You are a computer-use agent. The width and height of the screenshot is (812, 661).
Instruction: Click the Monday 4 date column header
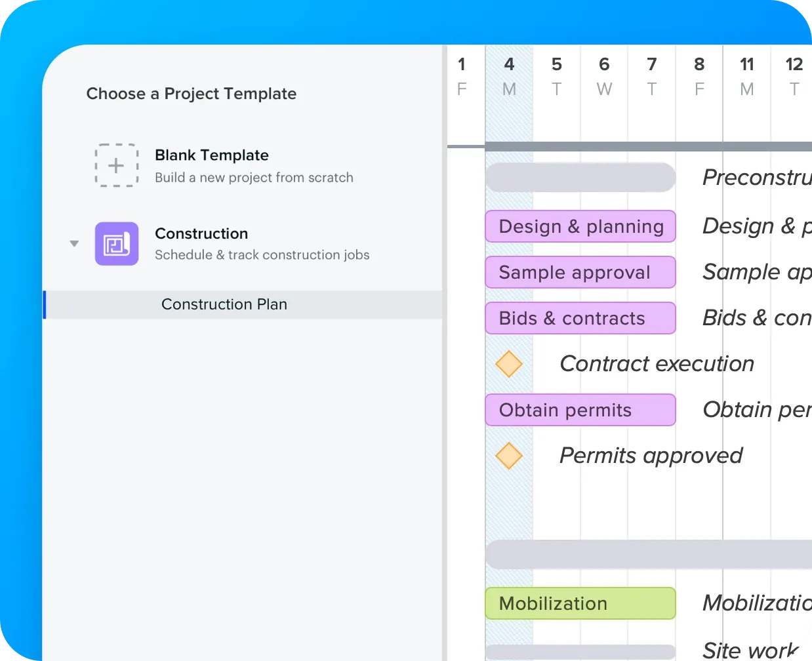[x=509, y=75]
